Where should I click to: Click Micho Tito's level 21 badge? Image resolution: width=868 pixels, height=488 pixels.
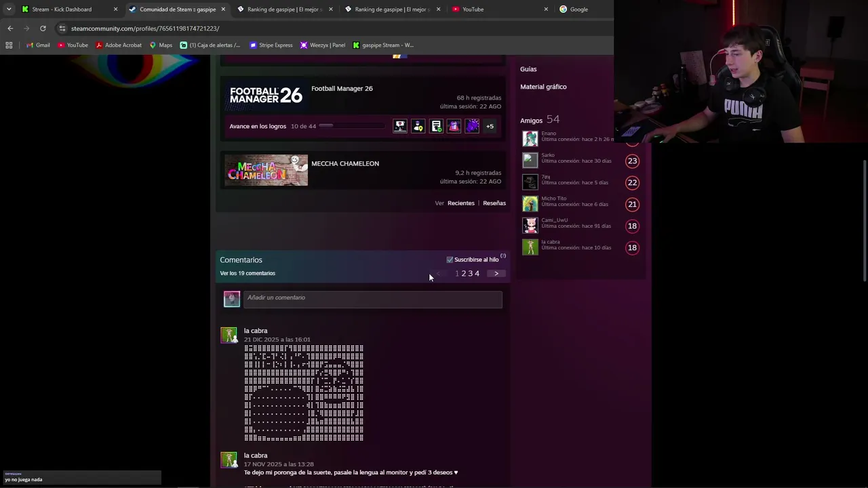(632, 204)
